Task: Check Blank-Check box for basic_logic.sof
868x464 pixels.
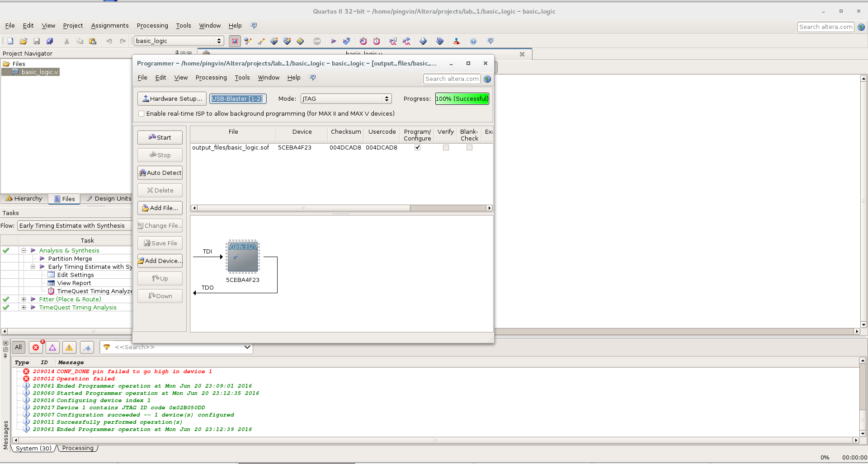Action: click(x=469, y=148)
